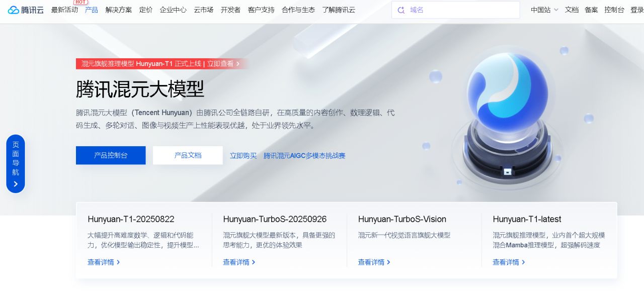
Task: Open the 备案 link in the header
Action: 591,10
